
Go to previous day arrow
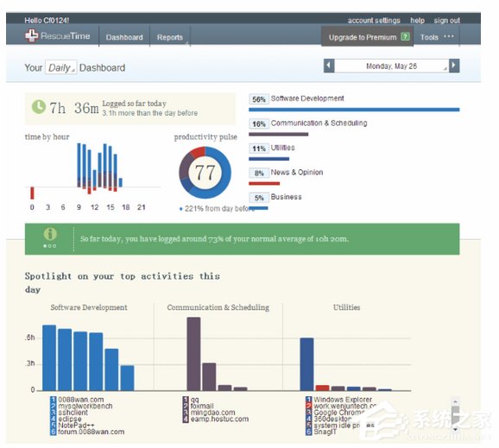(x=329, y=66)
